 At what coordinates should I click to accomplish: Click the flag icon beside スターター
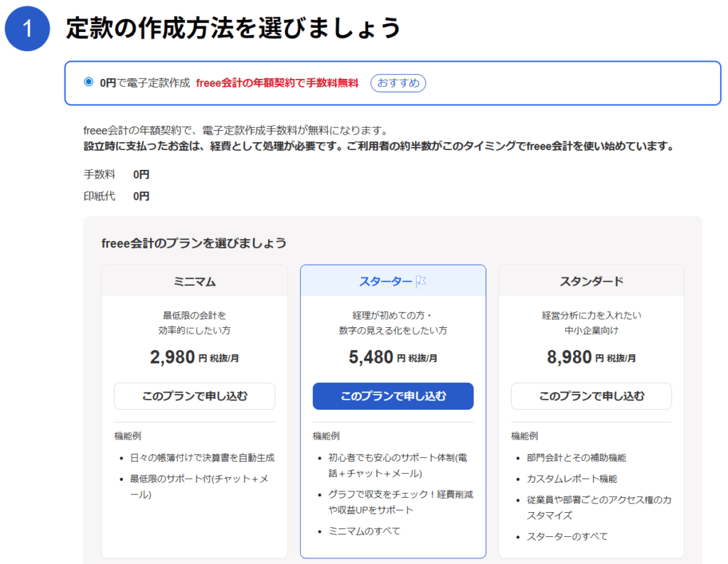421,282
